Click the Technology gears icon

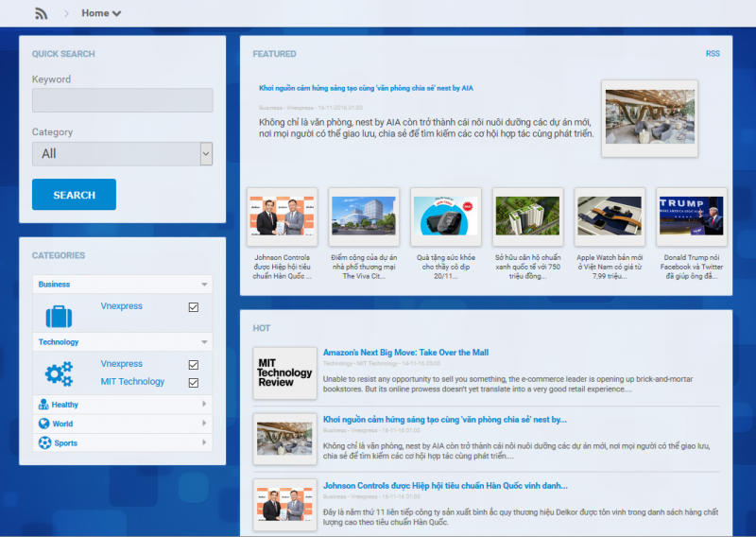pos(59,374)
